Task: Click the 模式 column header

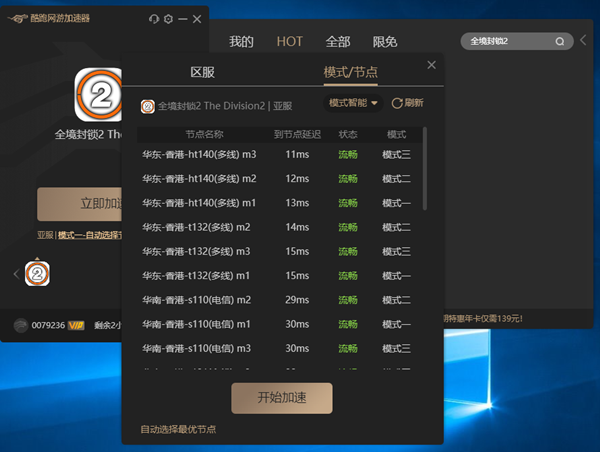Action: coord(396,134)
